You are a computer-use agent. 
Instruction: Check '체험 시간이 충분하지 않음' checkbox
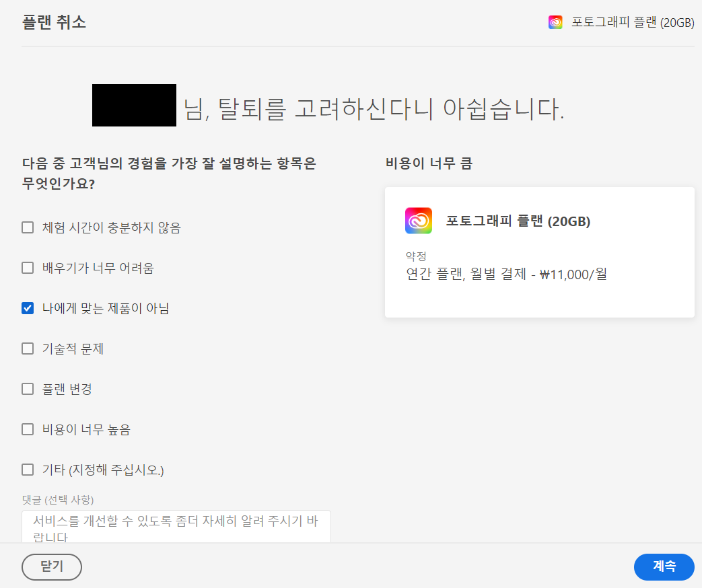click(x=28, y=228)
